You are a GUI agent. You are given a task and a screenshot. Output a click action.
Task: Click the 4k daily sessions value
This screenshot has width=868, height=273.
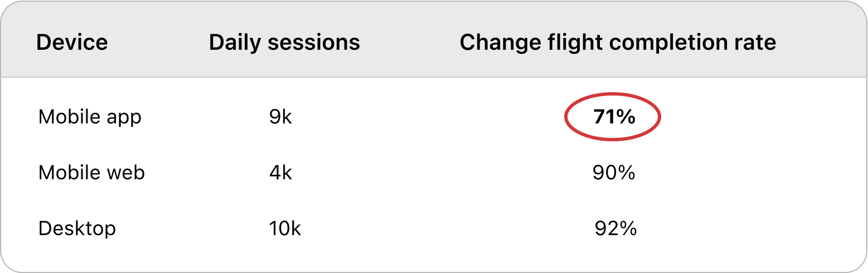coord(280,173)
